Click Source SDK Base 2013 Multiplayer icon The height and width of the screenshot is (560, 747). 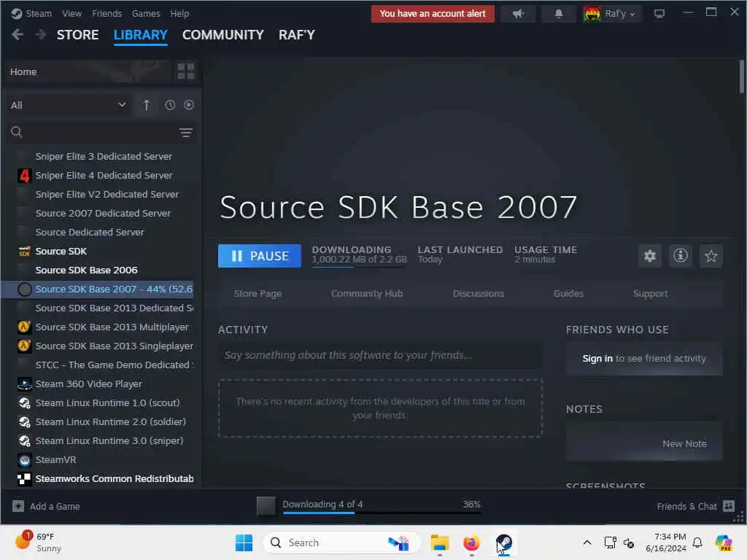tap(24, 327)
